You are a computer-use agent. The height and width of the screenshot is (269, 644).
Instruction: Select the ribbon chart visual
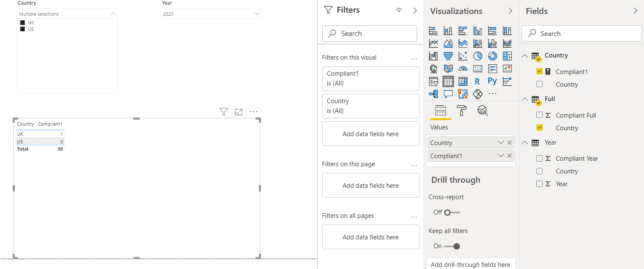[x=507, y=44]
